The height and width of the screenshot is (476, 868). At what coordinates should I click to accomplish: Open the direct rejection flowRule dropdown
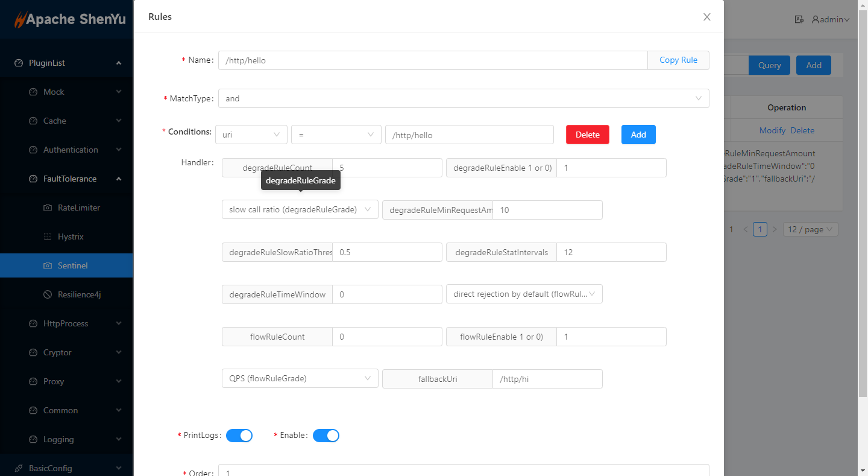coord(524,294)
